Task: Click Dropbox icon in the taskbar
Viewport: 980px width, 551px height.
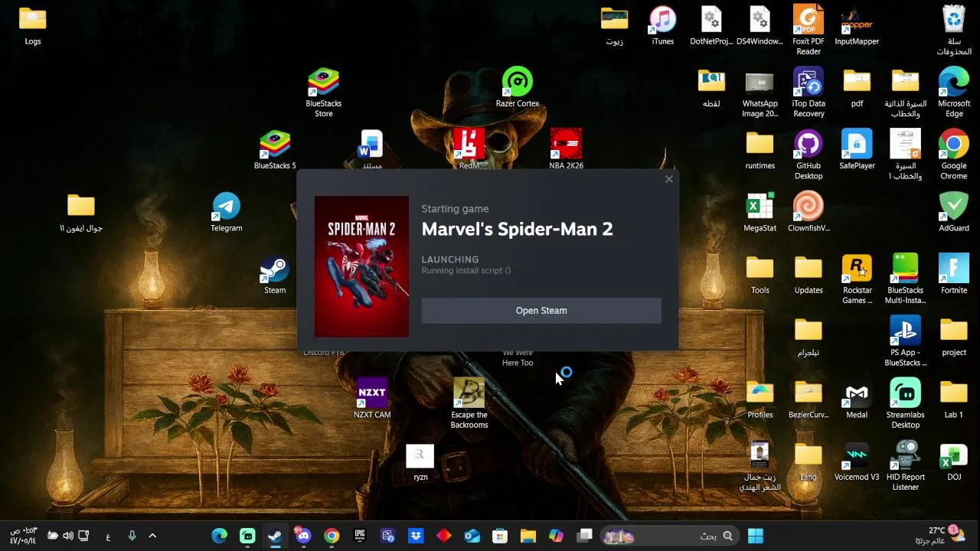Action: tap(416, 536)
